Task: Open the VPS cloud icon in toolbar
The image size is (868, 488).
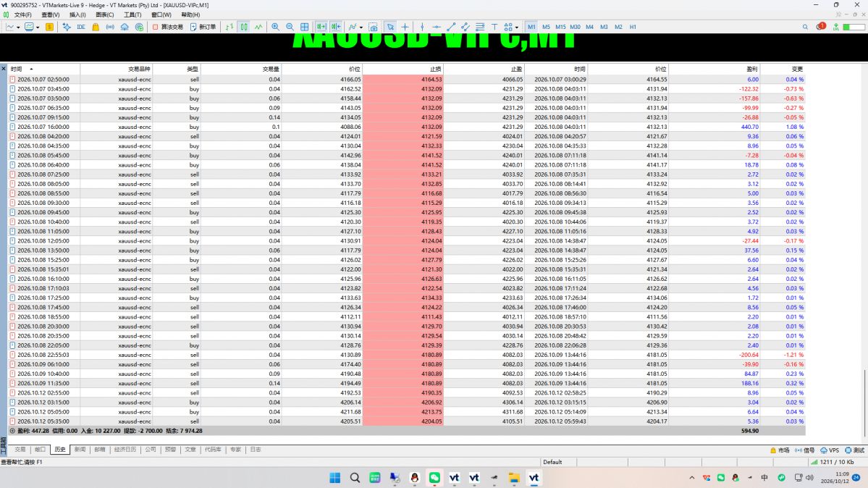Action: 125,27
